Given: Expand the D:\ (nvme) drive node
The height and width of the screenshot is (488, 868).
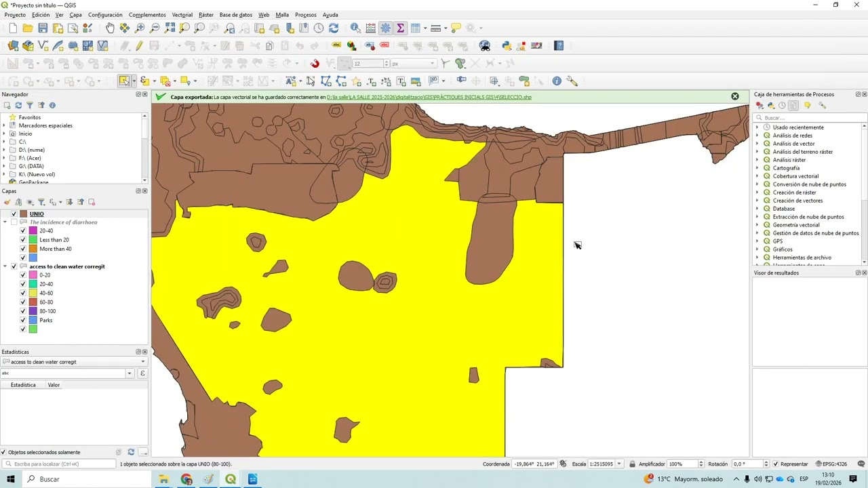Looking at the screenshot, I should tap(4, 150).
